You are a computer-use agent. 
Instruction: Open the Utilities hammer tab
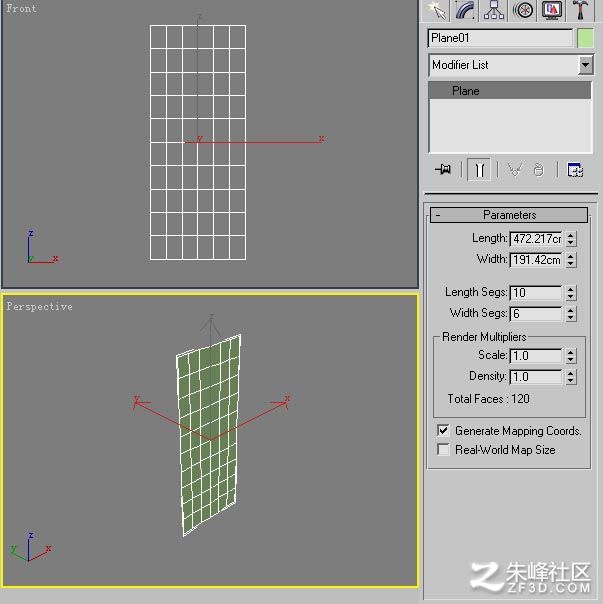click(x=580, y=10)
